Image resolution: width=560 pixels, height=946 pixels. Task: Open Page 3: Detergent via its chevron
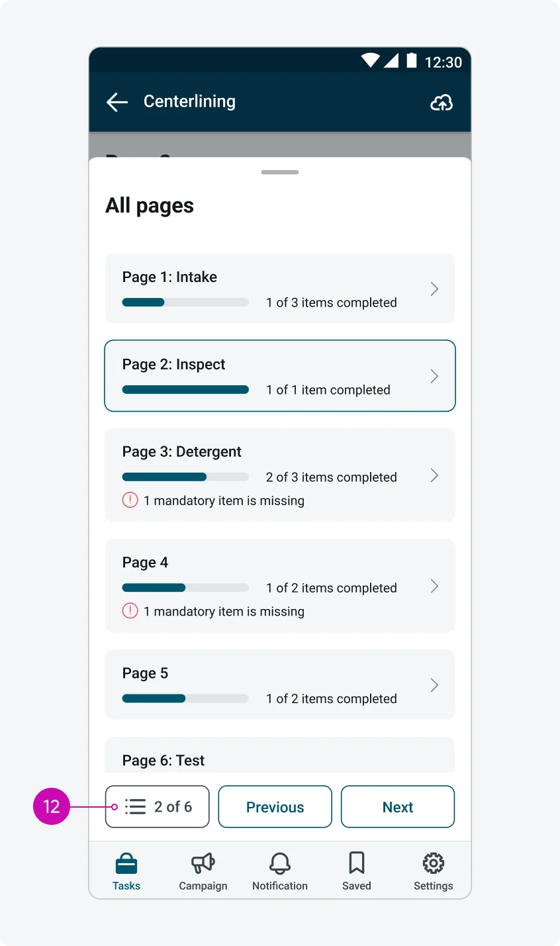tap(434, 475)
